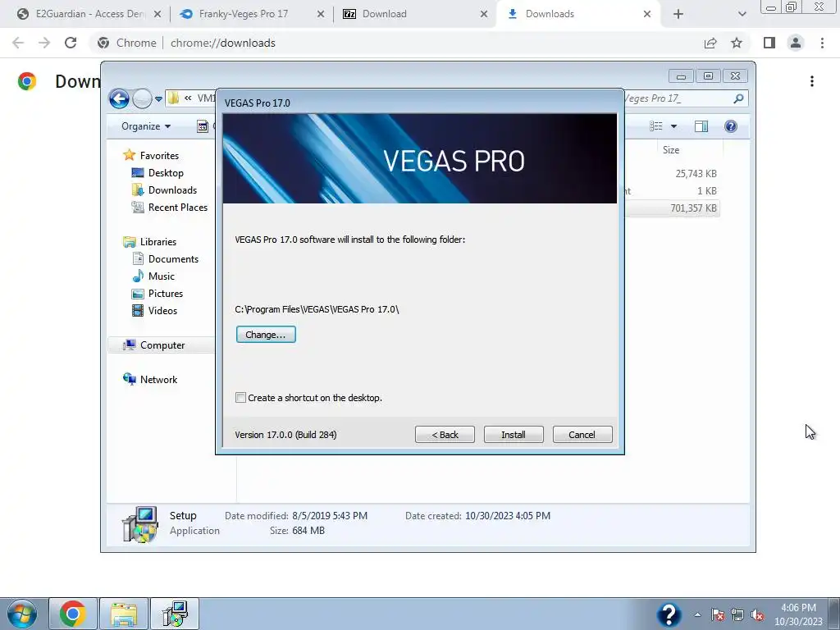Screen dimensions: 840x630
Task: Enable Create a shortcut on the desktop
Action: tap(240, 398)
